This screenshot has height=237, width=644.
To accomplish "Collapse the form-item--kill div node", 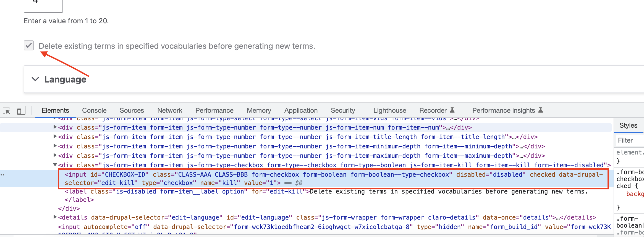I will [x=55, y=165].
